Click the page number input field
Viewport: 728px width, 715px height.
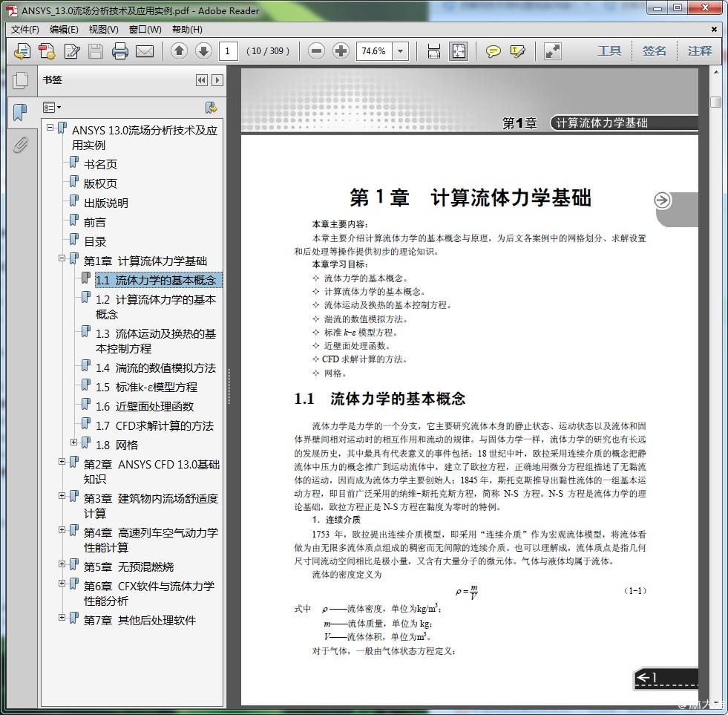tap(228, 51)
